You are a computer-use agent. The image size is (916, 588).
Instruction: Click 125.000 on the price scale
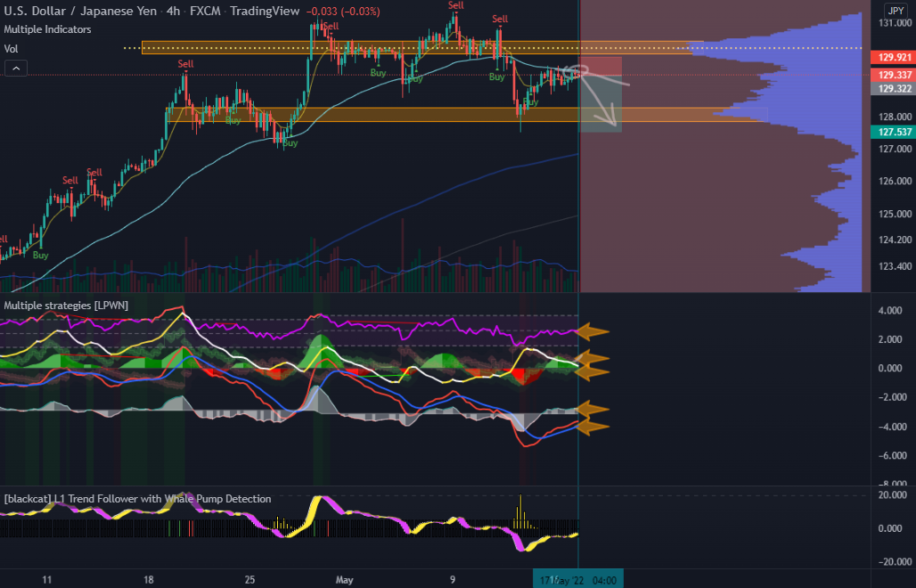895,214
